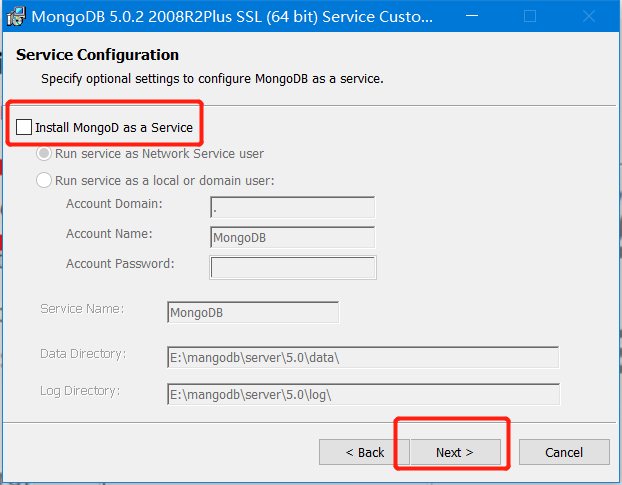Click the MongoDB installer icon in title bar
Image resolution: width=622 pixels, height=485 pixels.
tap(16, 17)
